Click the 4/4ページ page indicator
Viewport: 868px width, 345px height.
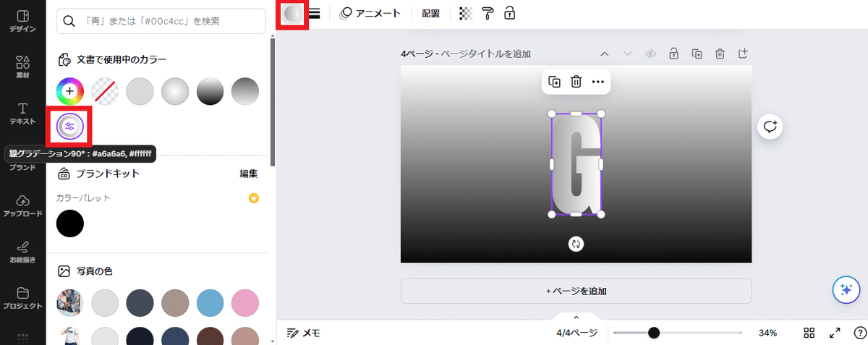click(577, 333)
